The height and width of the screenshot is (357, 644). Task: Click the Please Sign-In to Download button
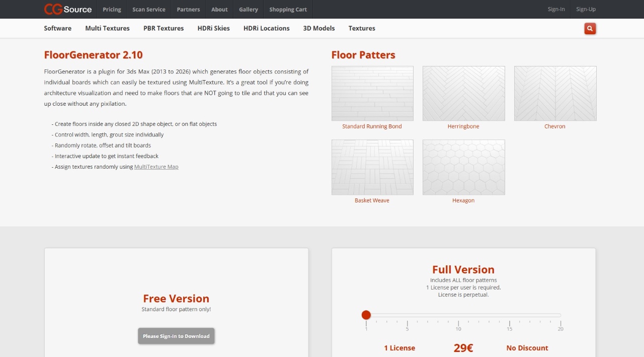[176, 336]
